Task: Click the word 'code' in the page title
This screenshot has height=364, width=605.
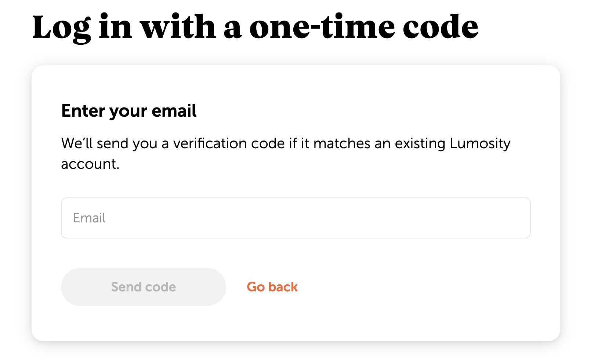Action: tap(440, 27)
